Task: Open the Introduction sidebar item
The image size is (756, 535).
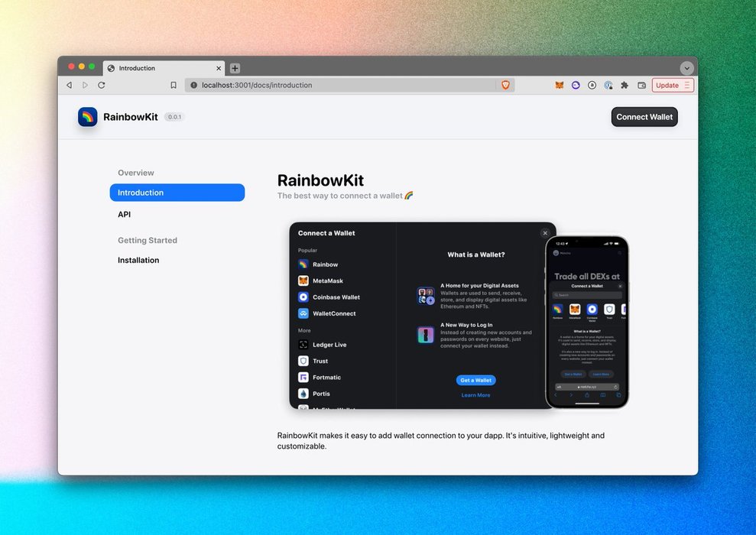Action: [177, 193]
